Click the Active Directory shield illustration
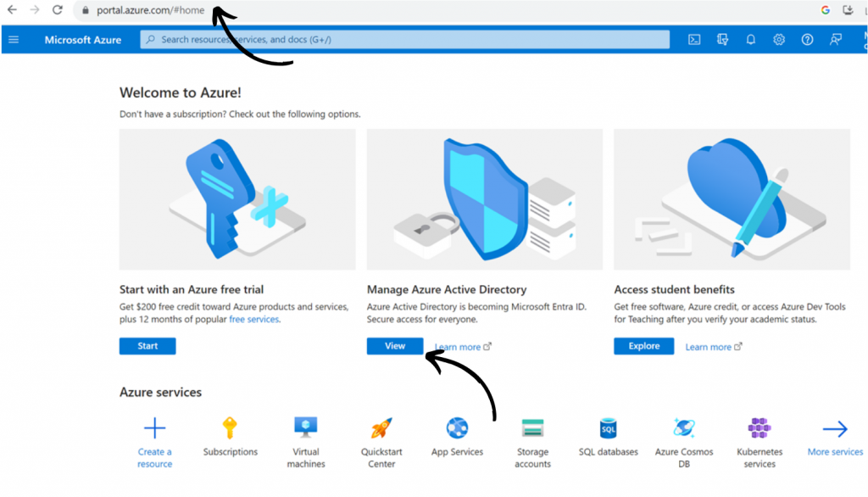This screenshot has height=497, width=868. 484,199
